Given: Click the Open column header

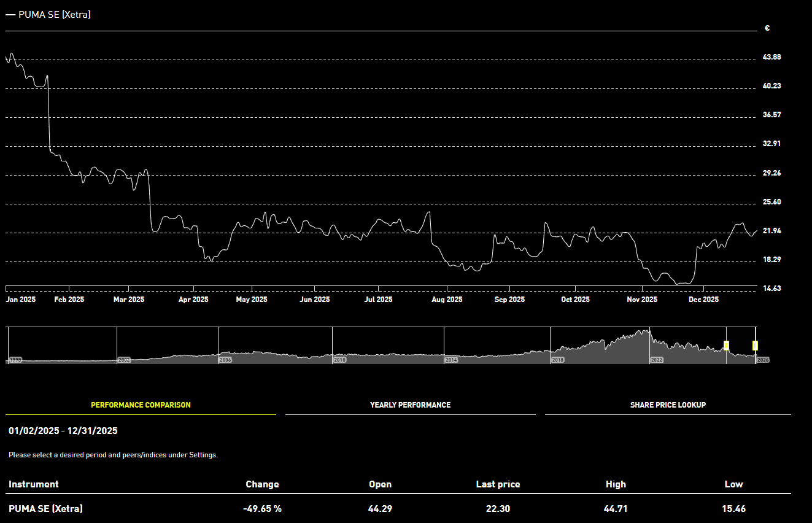Looking at the screenshot, I should (x=380, y=484).
